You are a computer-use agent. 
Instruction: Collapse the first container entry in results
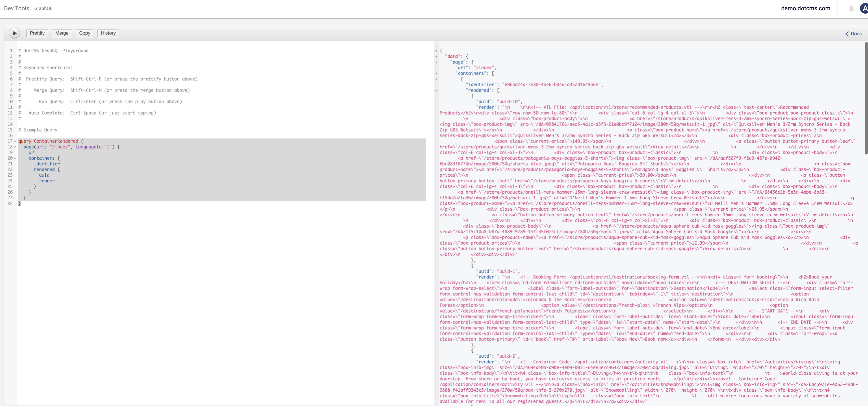tap(437, 79)
